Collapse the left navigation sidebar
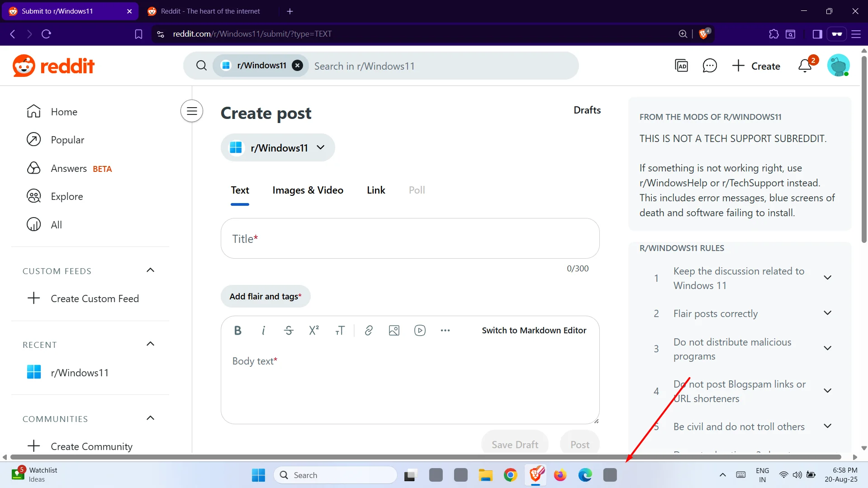868x488 pixels. 192,111
